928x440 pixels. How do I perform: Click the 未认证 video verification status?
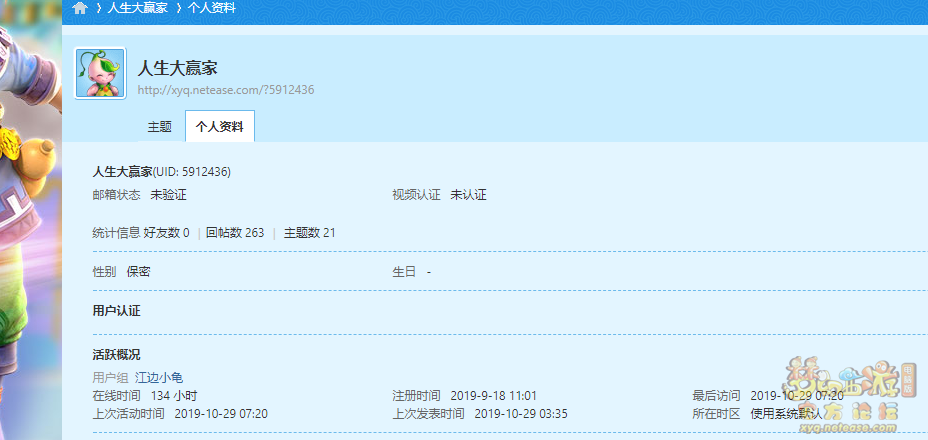[468, 195]
